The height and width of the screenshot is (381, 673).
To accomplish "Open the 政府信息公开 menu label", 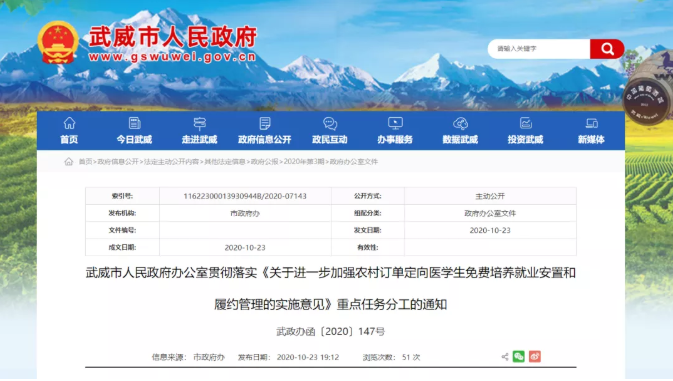I will [x=265, y=139].
